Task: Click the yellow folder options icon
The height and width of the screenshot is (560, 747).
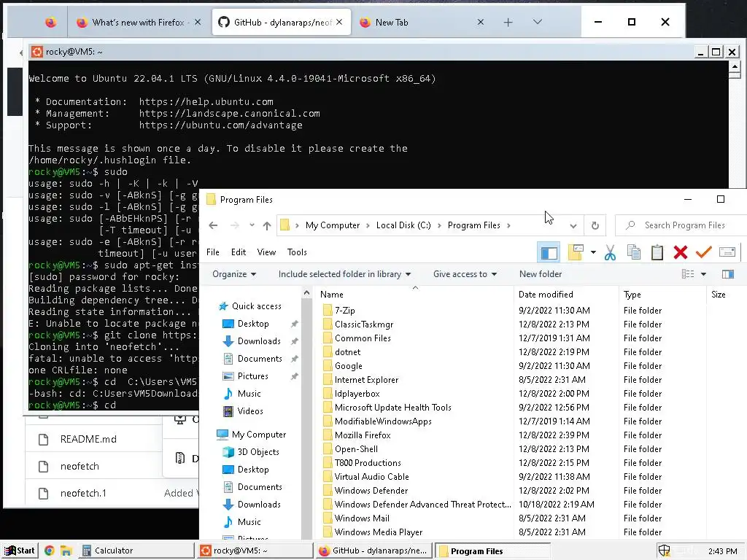Action: point(576,252)
